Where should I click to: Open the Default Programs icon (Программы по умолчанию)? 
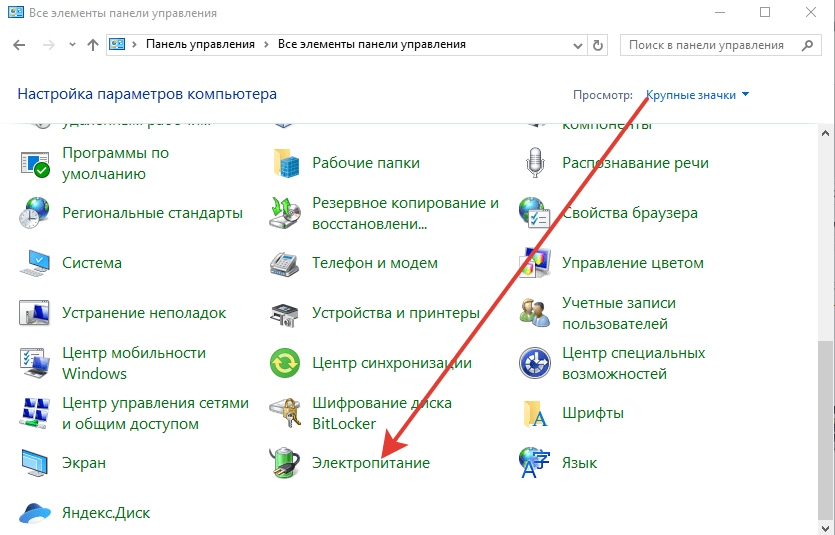(35, 163)
